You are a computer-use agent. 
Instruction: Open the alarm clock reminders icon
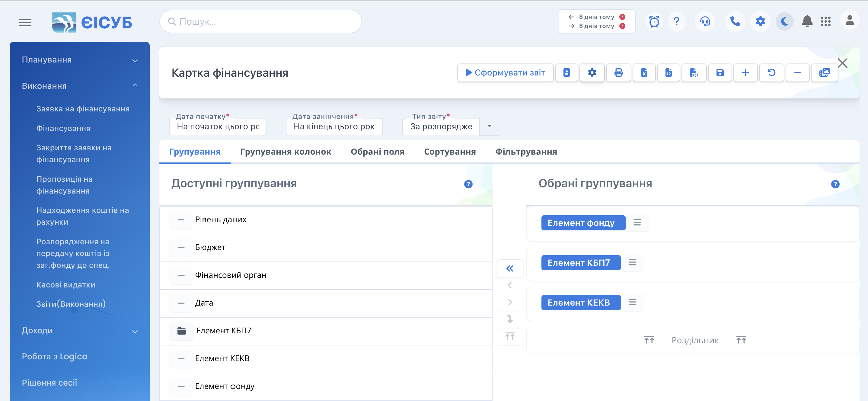click(654, 21)
